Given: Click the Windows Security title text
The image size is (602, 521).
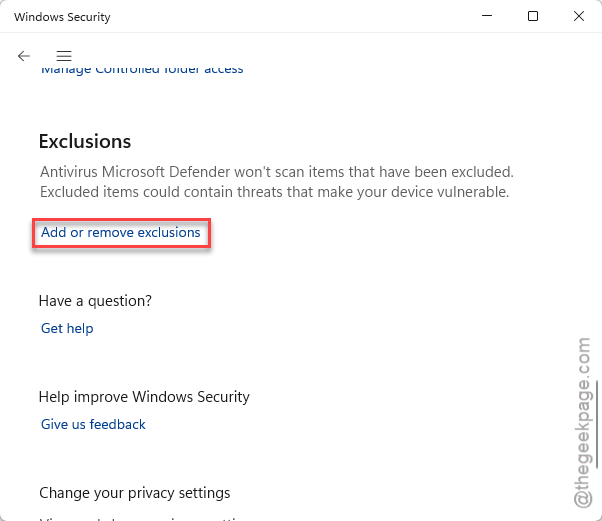Looking at the screenshot, I should (x=62, y=17).
